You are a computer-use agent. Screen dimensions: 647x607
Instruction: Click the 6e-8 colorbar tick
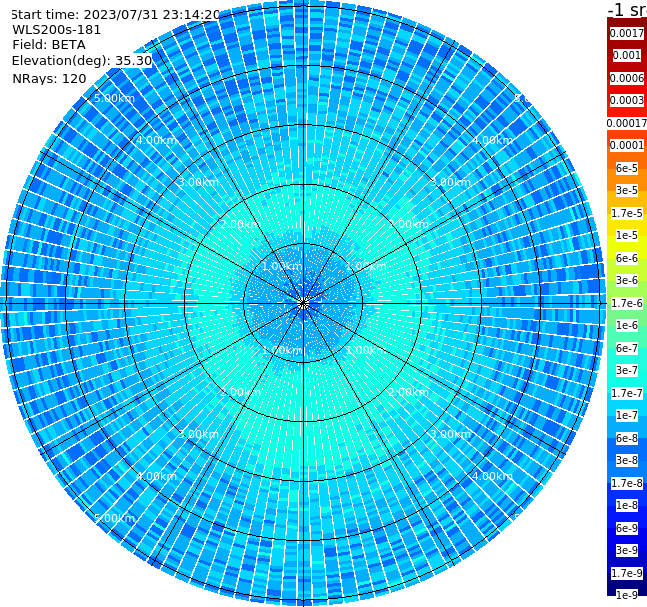click(x=627, y=438)
